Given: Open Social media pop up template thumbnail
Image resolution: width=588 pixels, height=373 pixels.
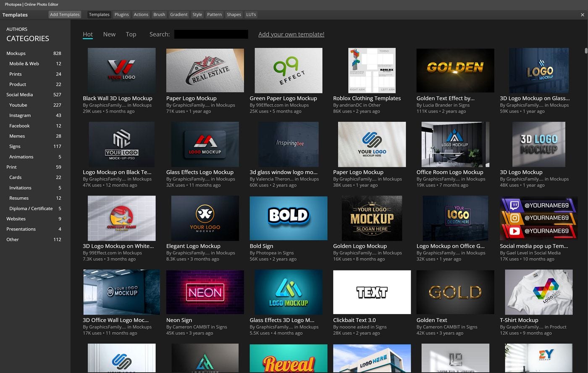Looking at the screenshot, I should (x=539, y=218).
